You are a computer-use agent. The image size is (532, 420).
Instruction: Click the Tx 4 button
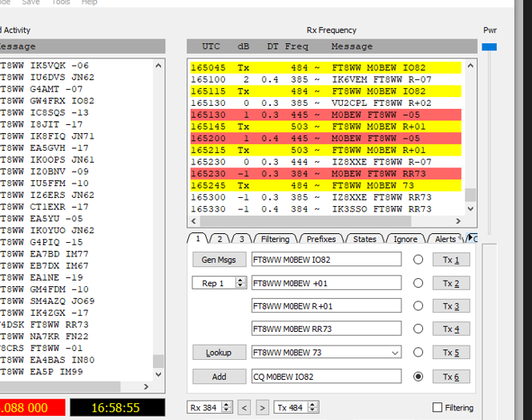(451, 329)
